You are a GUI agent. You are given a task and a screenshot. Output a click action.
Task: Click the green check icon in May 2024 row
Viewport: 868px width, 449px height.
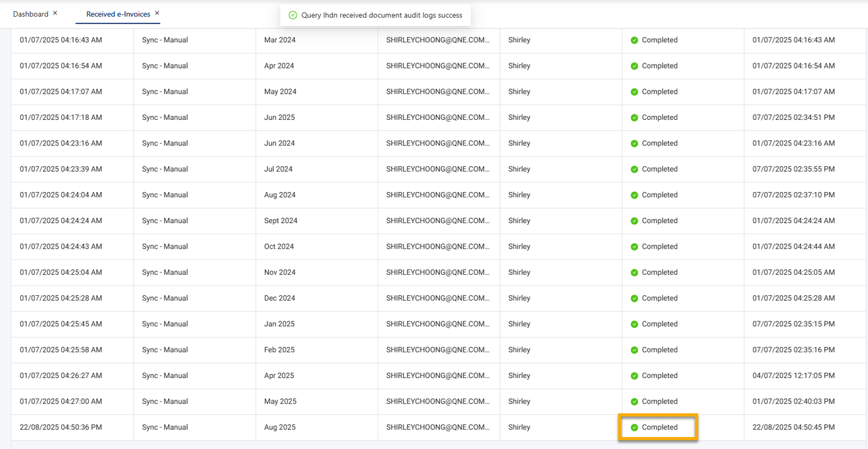pos(634,92)
